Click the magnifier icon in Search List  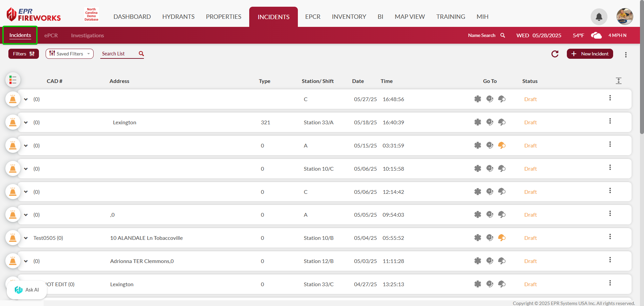coord(141,54)
